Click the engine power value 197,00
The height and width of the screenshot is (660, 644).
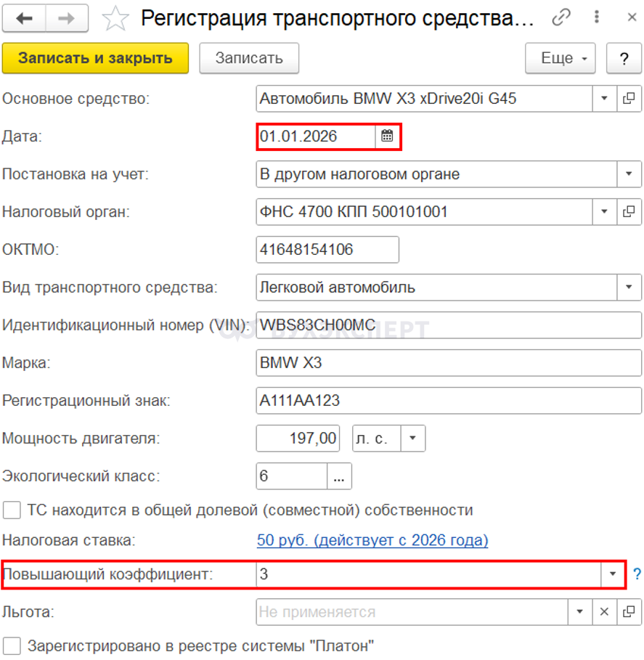pyautogui.click(x=298, y=438)
